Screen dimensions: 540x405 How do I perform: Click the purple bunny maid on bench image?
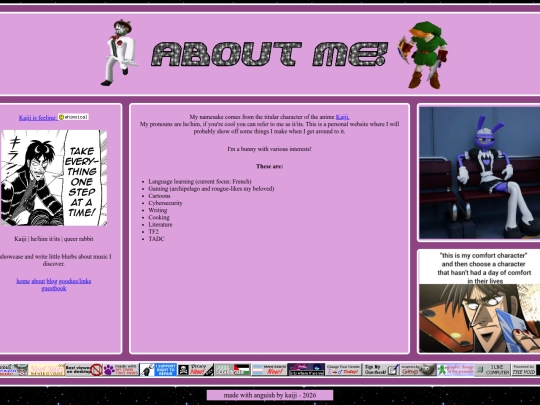point(479,173)
